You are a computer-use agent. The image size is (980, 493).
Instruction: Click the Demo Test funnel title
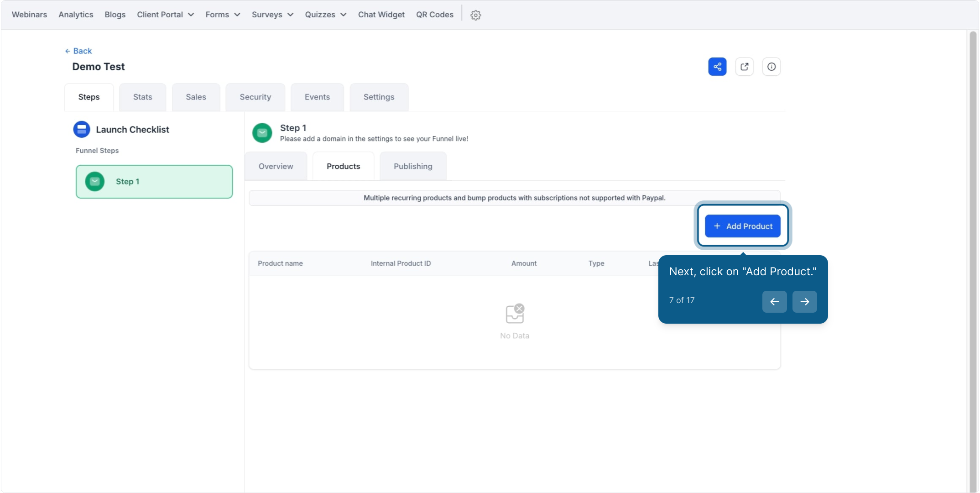tap(99, 67)
